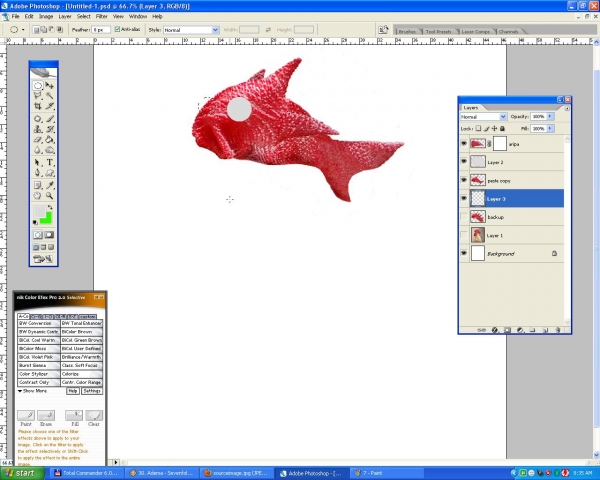Open the Opacity slider arrow
The height and width of the screenshot is (480, 600).
pyautogui.click(x=550, y=116)
